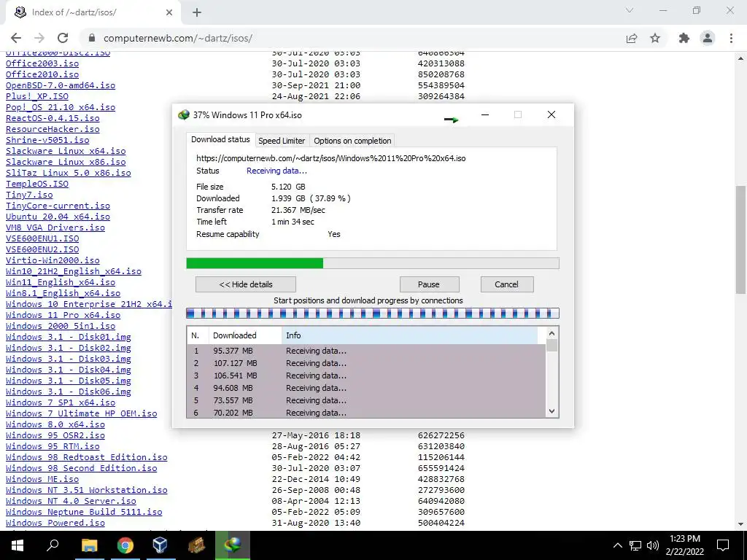Open the notification center icon
This screenshot has width=747, height=560.
(723, 545)
